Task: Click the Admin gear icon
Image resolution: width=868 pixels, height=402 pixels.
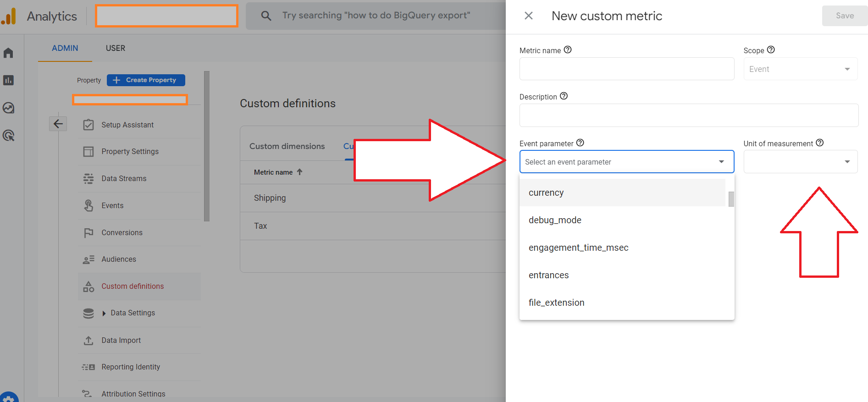Action: (9, 398)
